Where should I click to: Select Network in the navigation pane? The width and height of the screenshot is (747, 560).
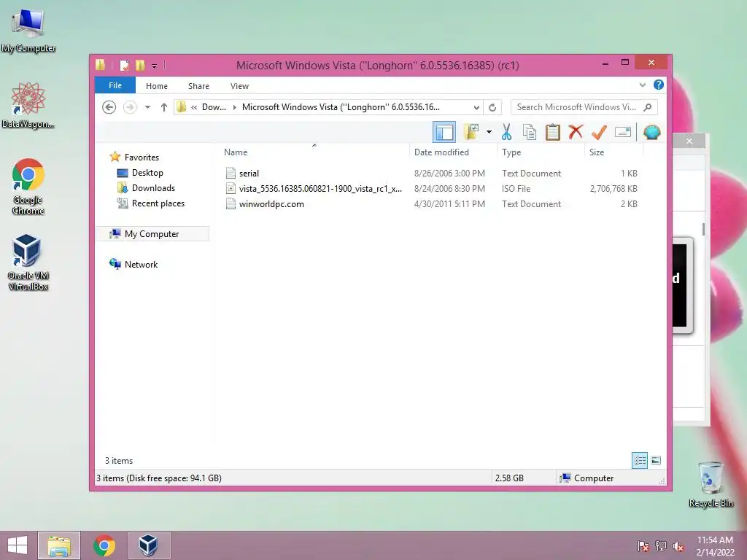pos(141,264)
